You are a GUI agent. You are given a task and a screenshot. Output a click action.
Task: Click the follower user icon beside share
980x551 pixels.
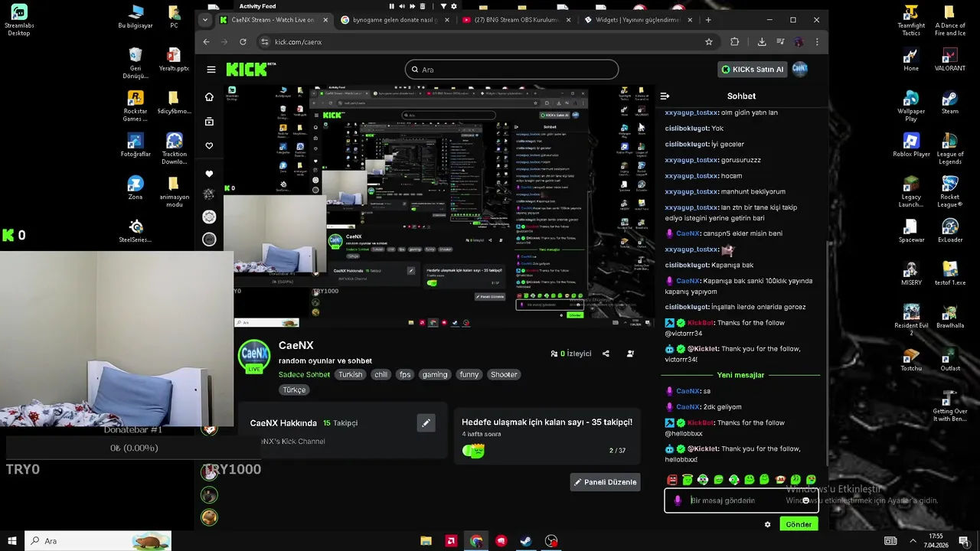click(630, 354)
